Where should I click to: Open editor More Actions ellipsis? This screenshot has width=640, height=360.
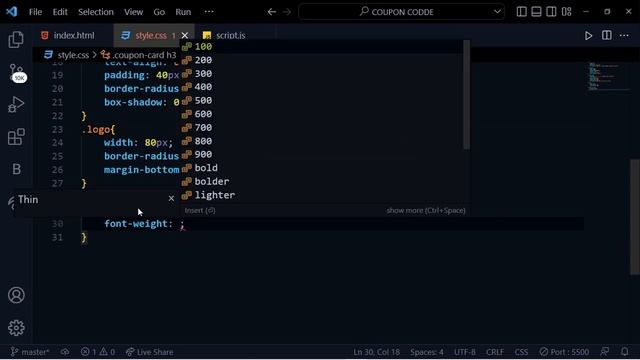[x=624, y=36]
